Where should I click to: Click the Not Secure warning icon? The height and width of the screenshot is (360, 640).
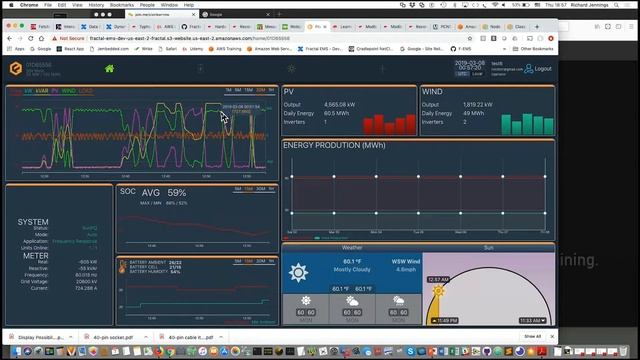[54, 38]
